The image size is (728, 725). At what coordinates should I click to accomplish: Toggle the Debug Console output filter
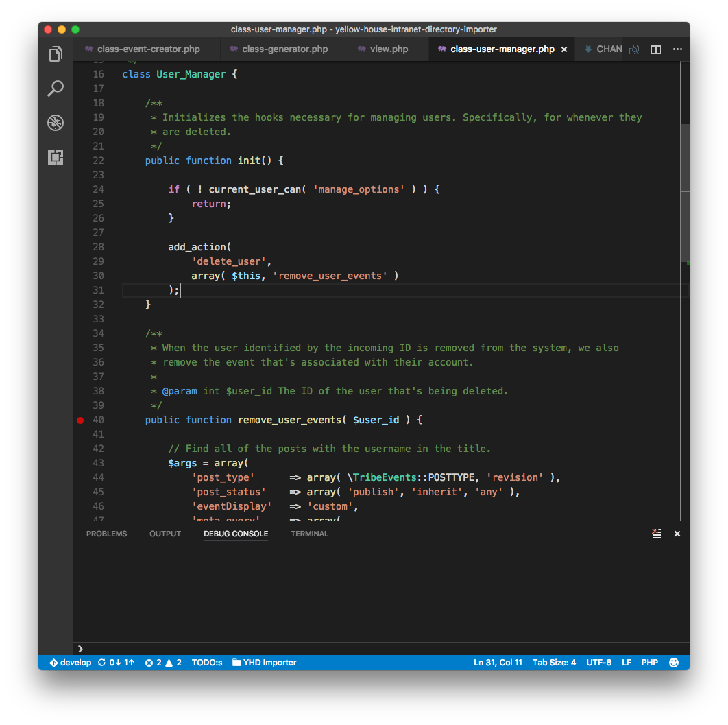[x=656, y=534]
